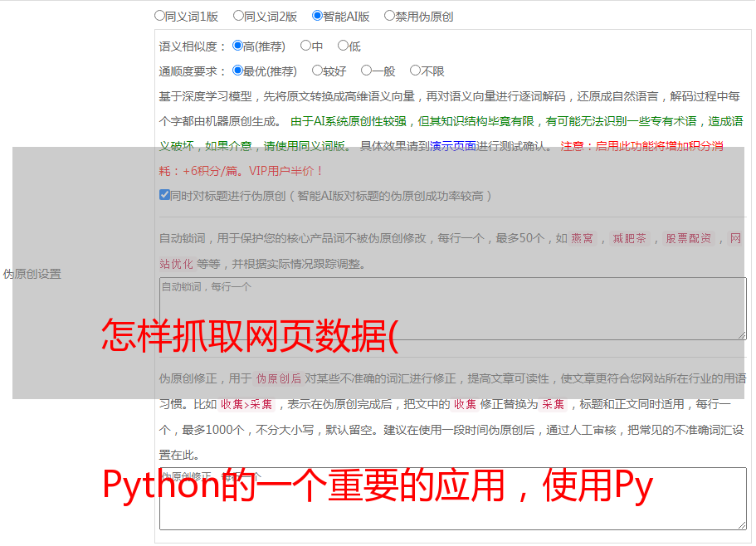
Task: Click into the 伪原创修正 textarea
Action: pos(453,499)
